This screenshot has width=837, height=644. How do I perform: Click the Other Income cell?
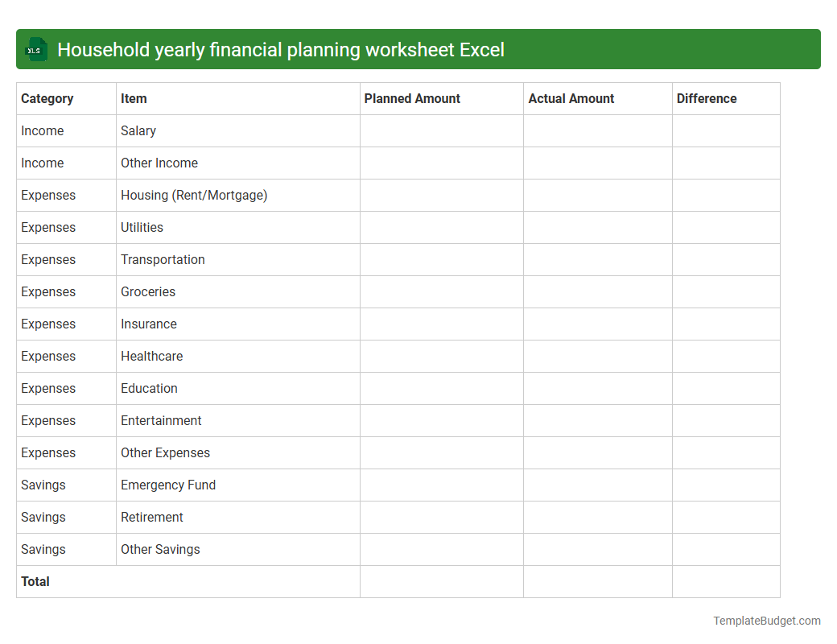click(x=159, y=163)
